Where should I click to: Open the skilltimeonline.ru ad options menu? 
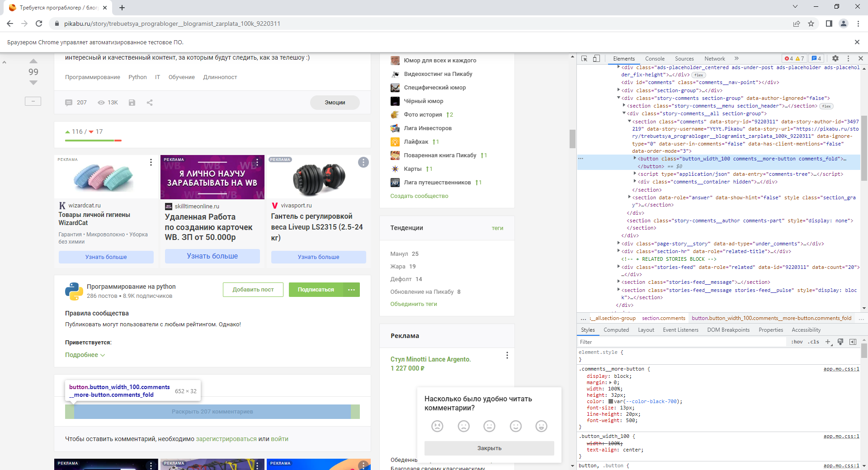[x=257, y=162]
